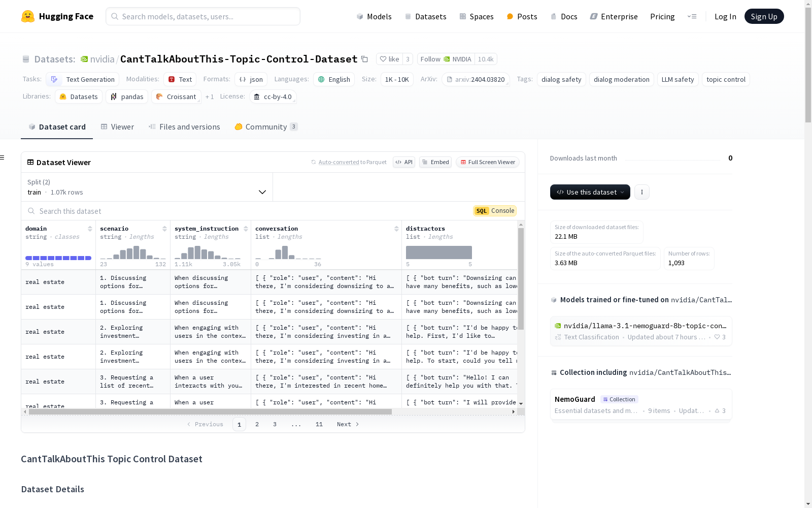
Task: Like the dataset with the heart button
Action: [x=389, y=59]
